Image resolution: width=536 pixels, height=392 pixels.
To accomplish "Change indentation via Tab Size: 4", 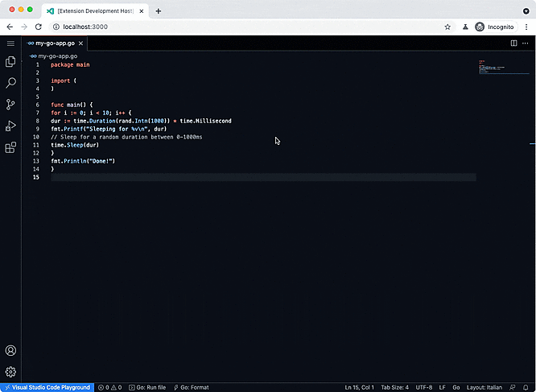I will [x=395, y=387].
